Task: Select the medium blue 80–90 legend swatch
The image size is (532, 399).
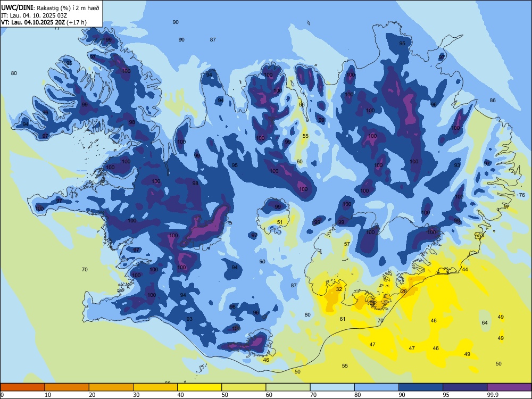Action: tap(376, 387)
